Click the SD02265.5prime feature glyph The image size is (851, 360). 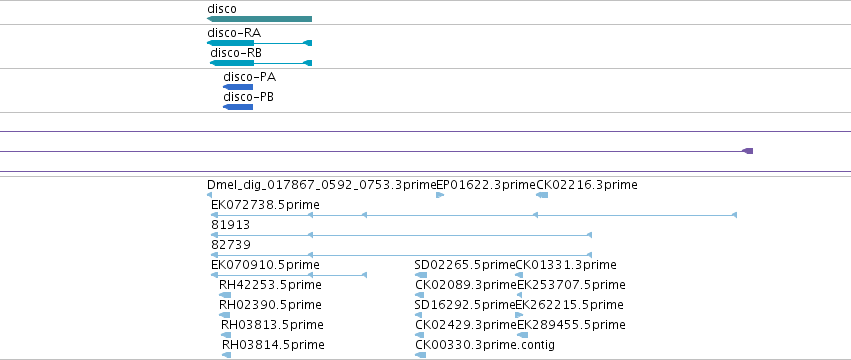421,275
